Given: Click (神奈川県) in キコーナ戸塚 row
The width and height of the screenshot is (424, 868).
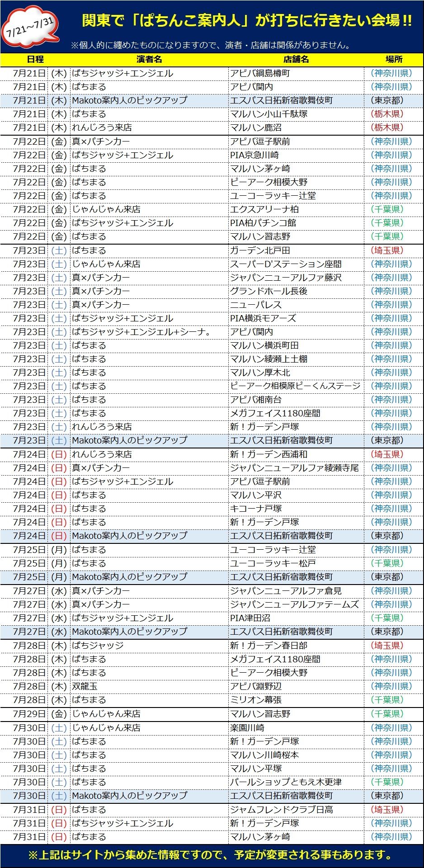Looking at the screenshot, I should pyautogui.click(x=391, y=509).
